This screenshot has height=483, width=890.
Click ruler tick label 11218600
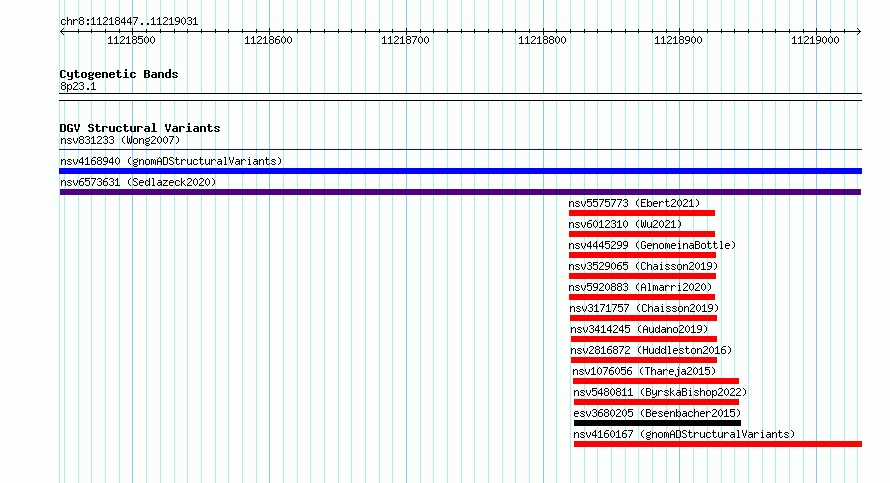[x=268, y=40]
